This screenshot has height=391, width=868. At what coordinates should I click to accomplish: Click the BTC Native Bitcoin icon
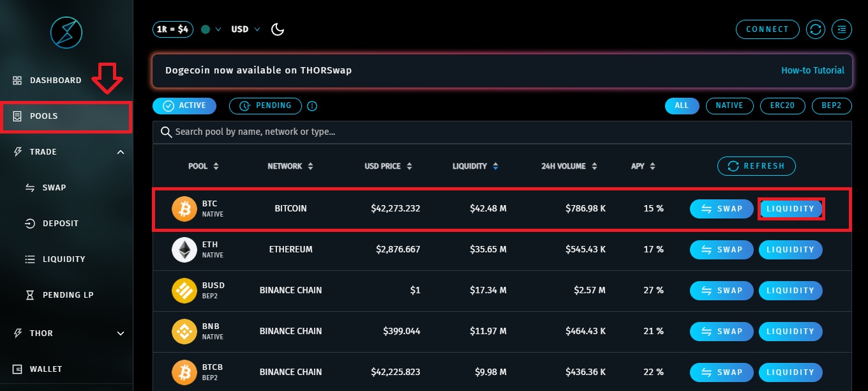[x=184, y=209]
